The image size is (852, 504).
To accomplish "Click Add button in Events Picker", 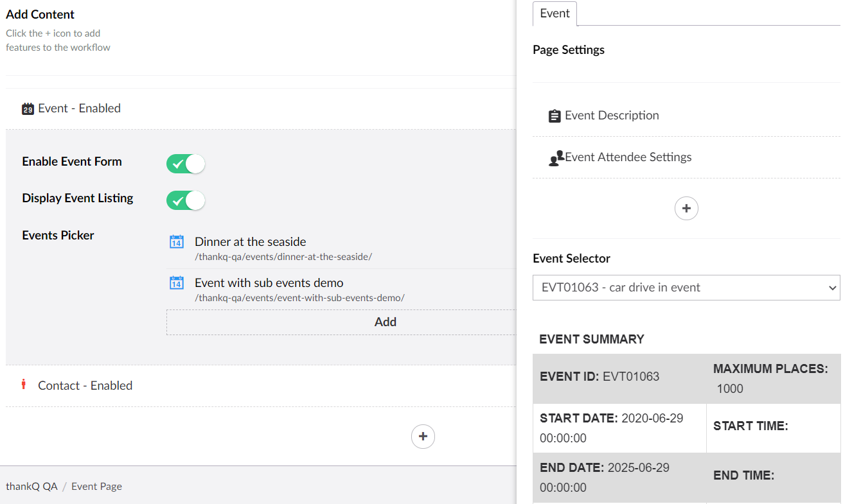I will [385, 322].
